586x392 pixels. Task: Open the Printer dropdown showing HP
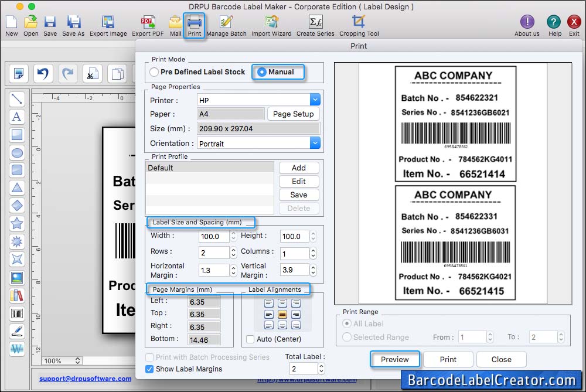point(315,100)
